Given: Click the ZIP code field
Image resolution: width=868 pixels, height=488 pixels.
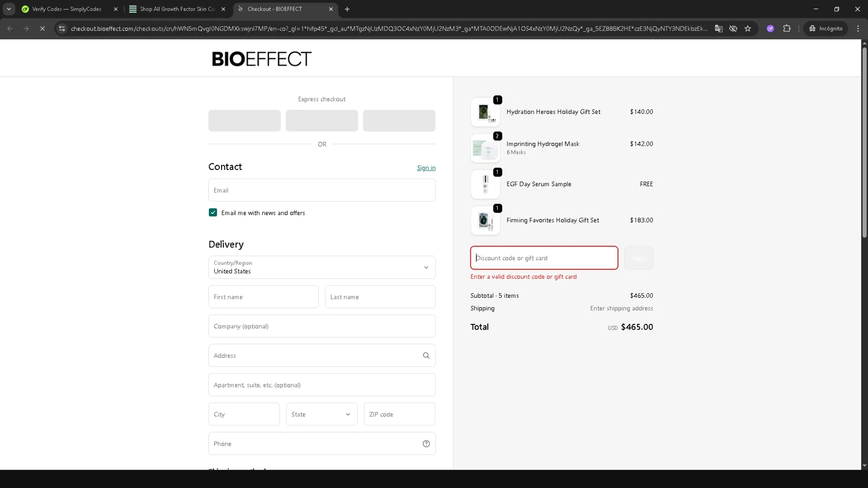Looking at the screenshot, I should (399, 414).
